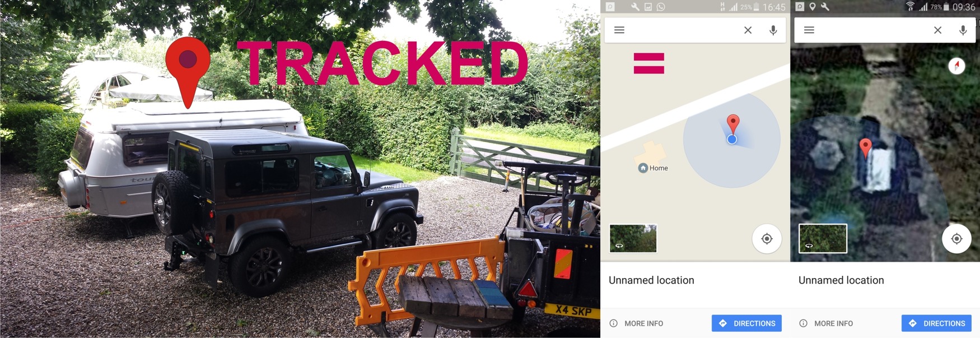Tap microphone voice search in satellite map
The height and width of the screenshot is (338, 980).
click(963, 30)
